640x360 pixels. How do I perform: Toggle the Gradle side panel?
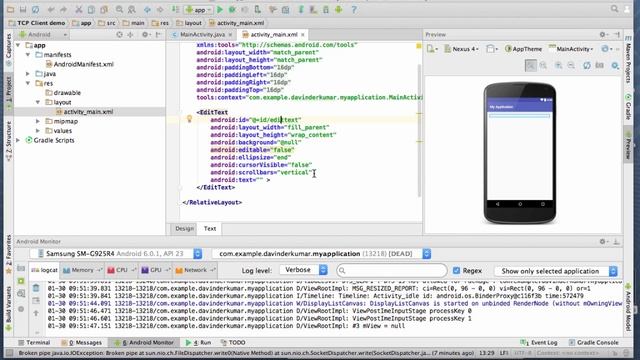[x=628, y=107]
